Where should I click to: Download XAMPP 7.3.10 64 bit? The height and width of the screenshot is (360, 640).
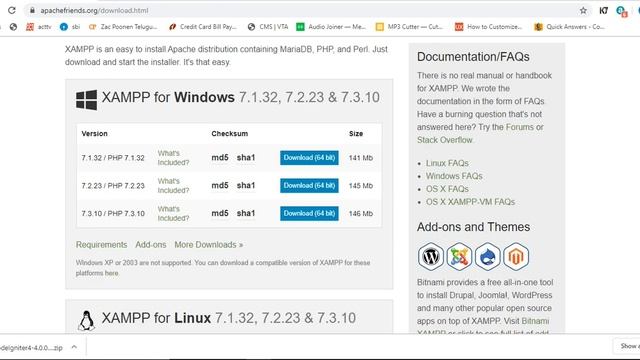tap(309, 213)
